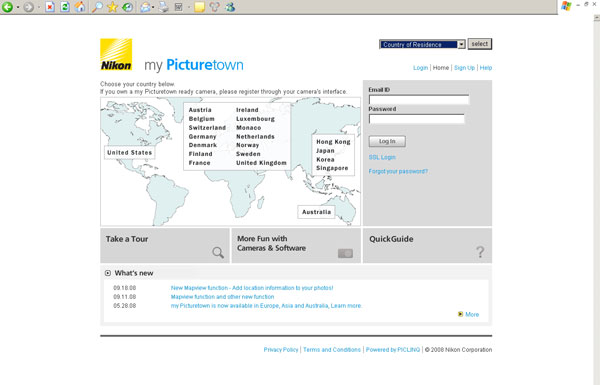Click the SSL Login link
Viewport: 600px width, 385px height.
(x=382, y=157)
